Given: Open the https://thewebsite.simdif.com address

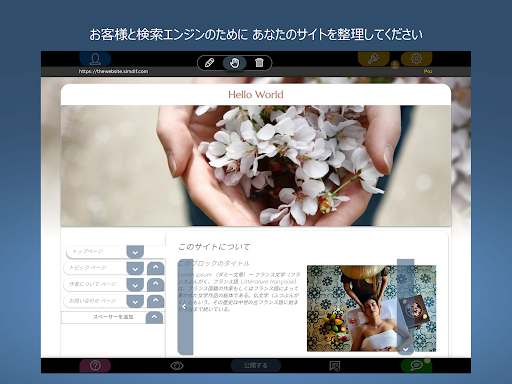Looking at the screenshot, I should click(113, 71).
